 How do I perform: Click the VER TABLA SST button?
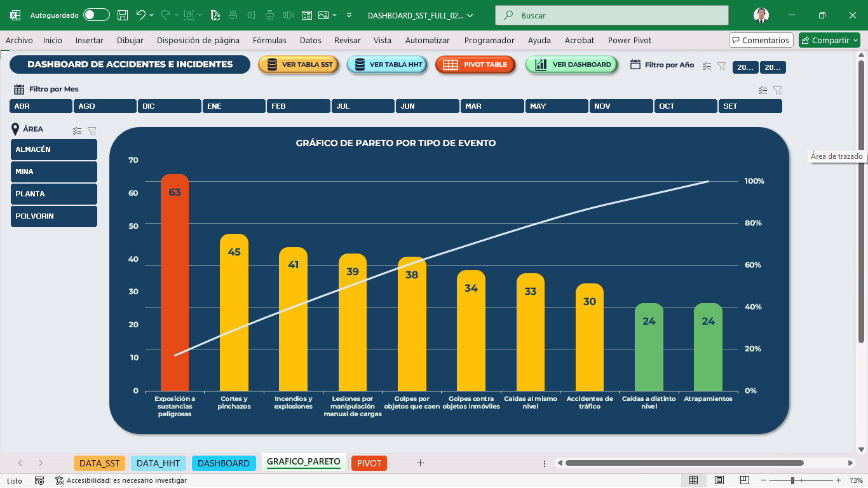299,65
